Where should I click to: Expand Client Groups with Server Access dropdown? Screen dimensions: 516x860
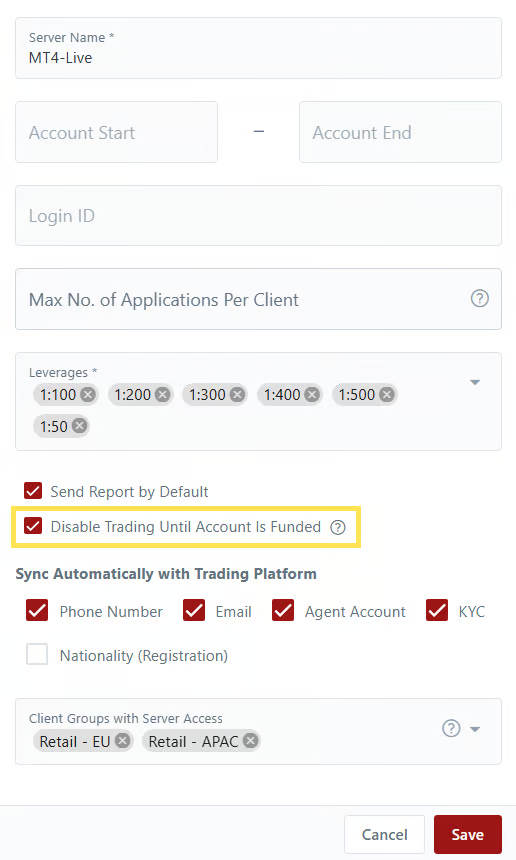[475, 729]
